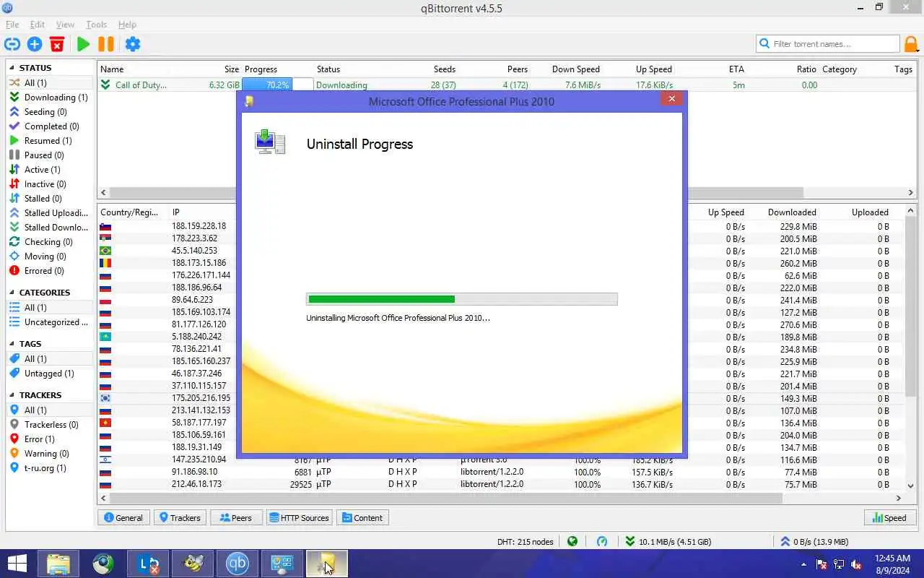The height and width of the screenshot is (578, 924).
Task: Open the Tools menu
Action: pyautogui.click(x=96, y=25)
